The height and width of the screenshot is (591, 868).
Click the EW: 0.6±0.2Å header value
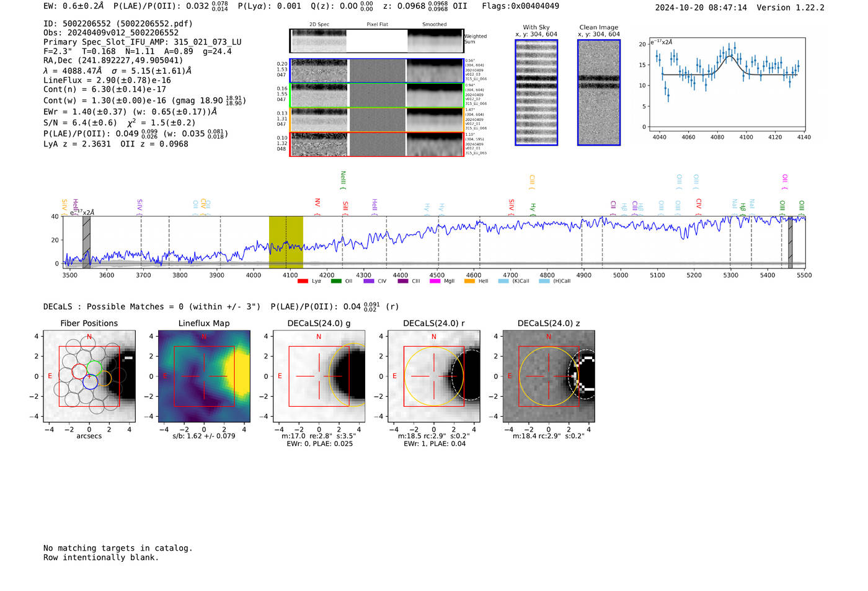coord(73,6)
